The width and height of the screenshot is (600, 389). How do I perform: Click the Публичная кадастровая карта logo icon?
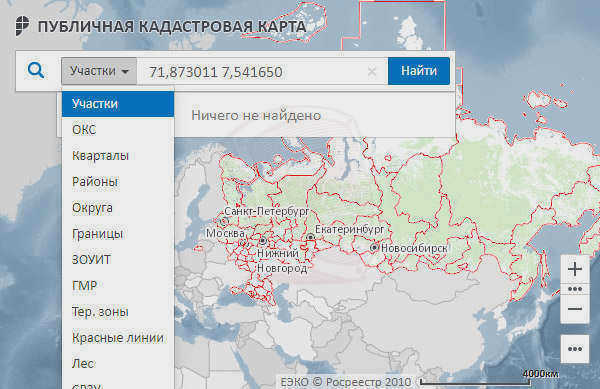[x=22, y=26]
